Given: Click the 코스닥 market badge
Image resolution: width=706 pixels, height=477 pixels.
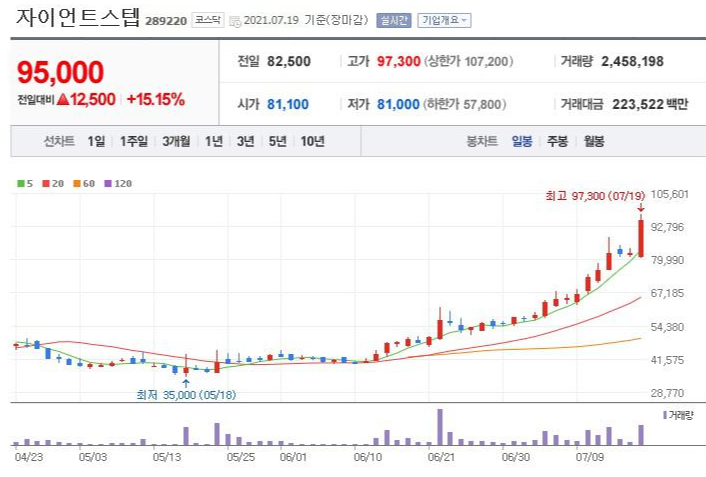Looking at the screenshot, I should pyautogui.click(x=208, y=20).
